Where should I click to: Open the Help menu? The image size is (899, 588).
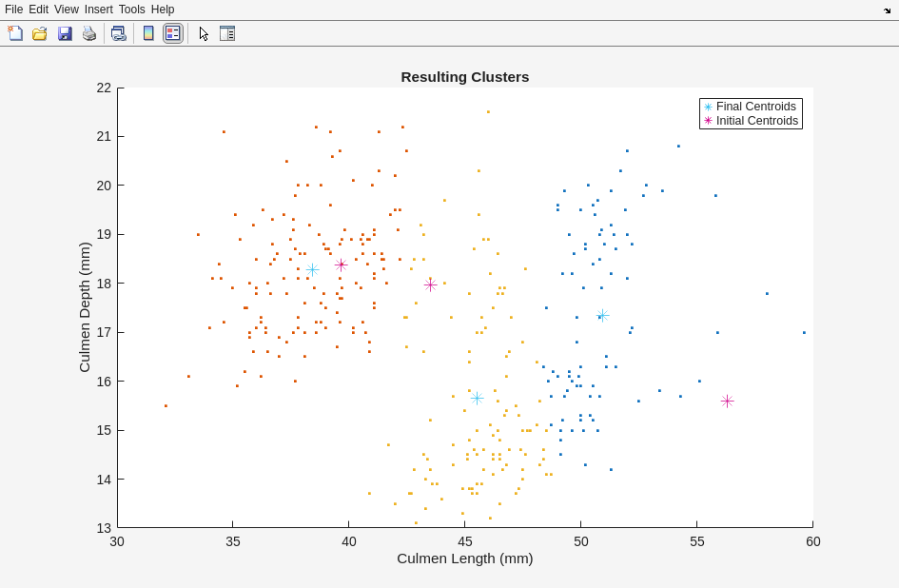(163, 10)
